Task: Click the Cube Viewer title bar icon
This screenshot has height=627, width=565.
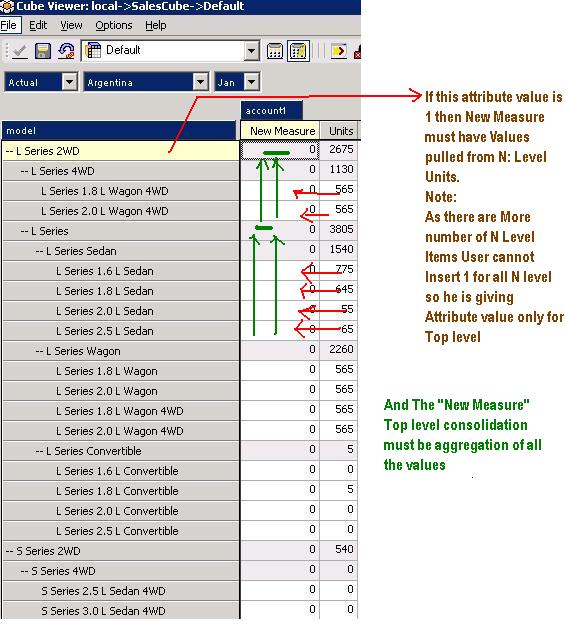Action: pyautogui.click(x=7, y=6)
